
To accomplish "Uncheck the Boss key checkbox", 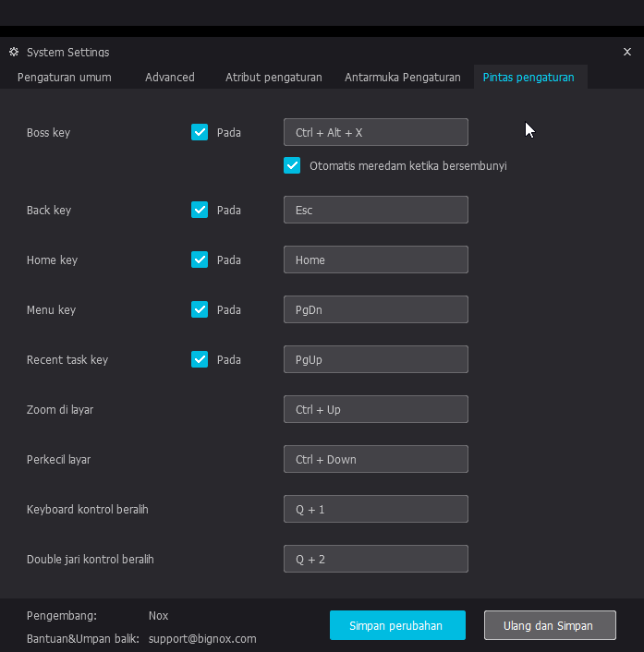I will [x=200, y=132].
